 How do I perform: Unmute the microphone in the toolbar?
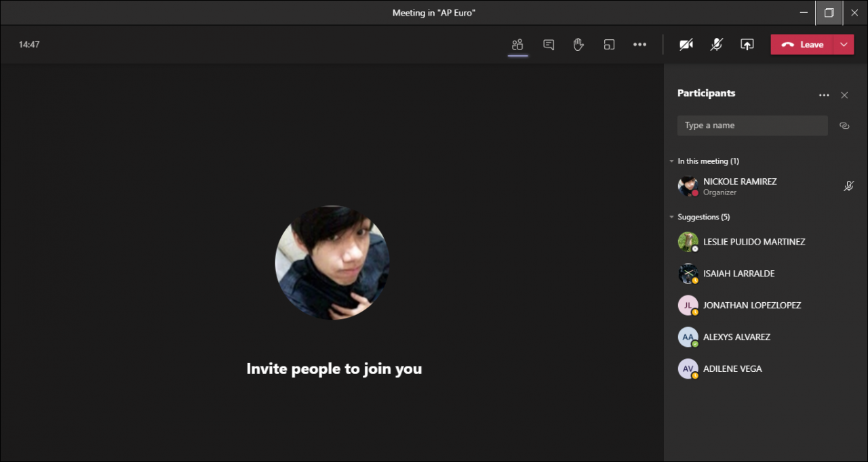click(x=716, y=45)
